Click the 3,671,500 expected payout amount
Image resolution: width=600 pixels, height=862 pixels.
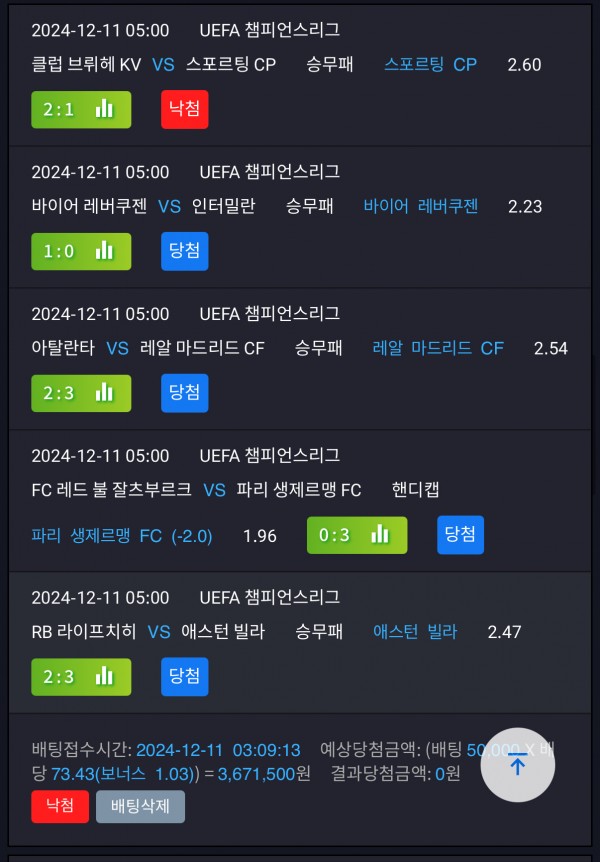257,774
